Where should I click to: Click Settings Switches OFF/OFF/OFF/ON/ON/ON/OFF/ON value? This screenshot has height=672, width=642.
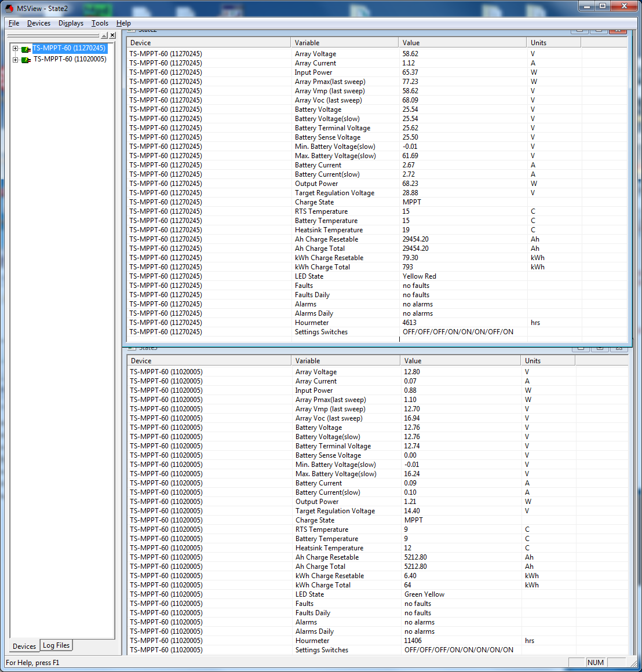coord(458,332)
